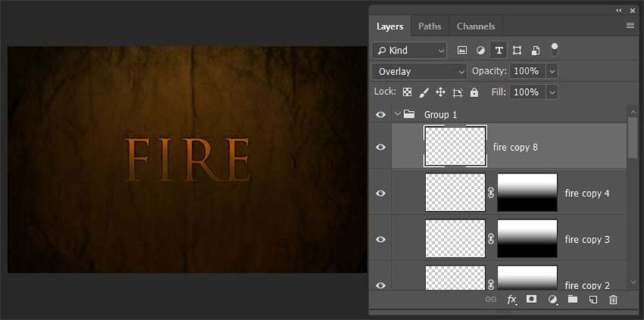
Task: Delete layer using the trash icon
Action: pos(613,299)
